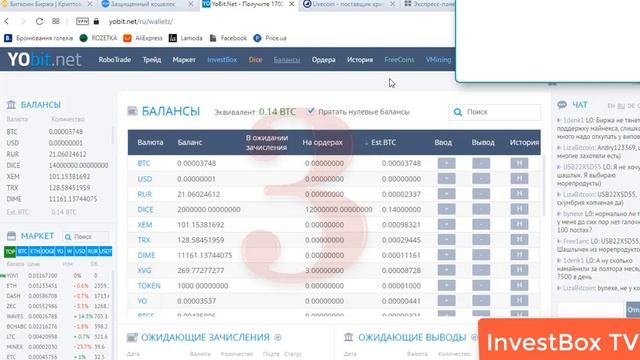Click the balances Поиск search field
This screenshot has width=640, height=360.
(495, 112)
